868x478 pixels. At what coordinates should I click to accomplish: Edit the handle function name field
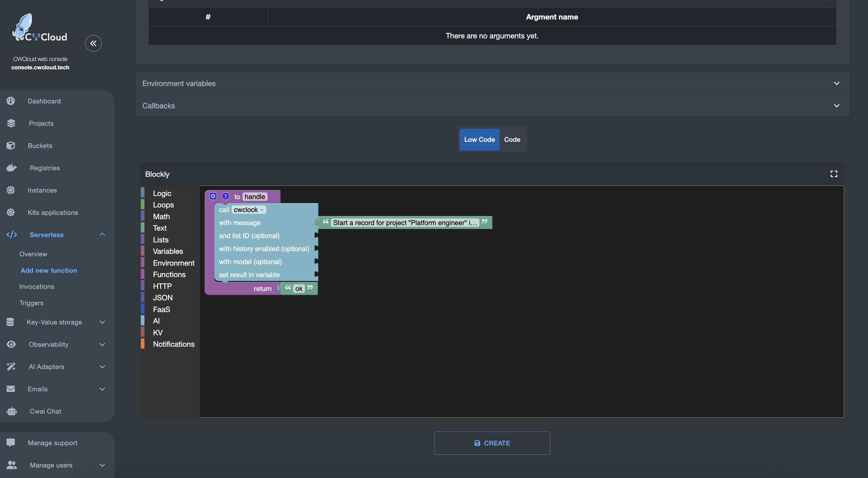point(255,196)
